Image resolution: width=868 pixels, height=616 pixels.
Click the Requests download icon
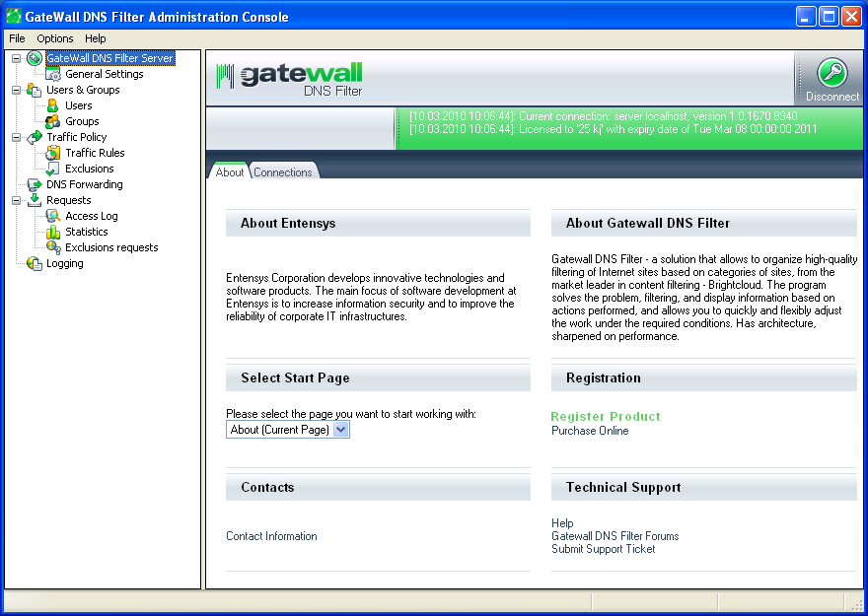click(35, 200)
